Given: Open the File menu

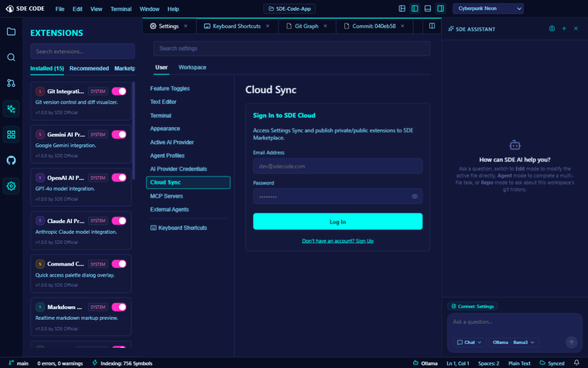Looking at the screenshot, I should (60, 9).
